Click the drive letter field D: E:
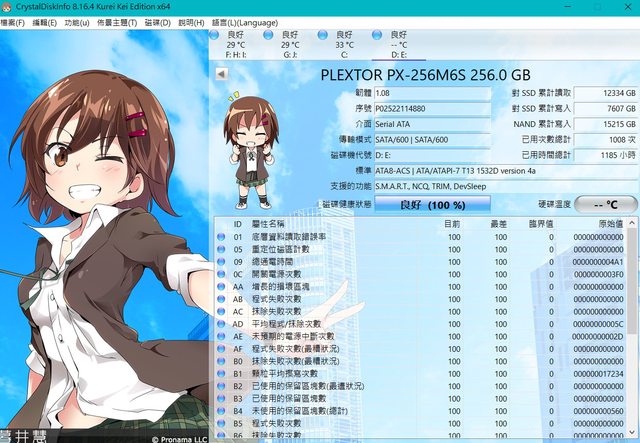Viewport: 640px width, 443px height. (433, 155)
